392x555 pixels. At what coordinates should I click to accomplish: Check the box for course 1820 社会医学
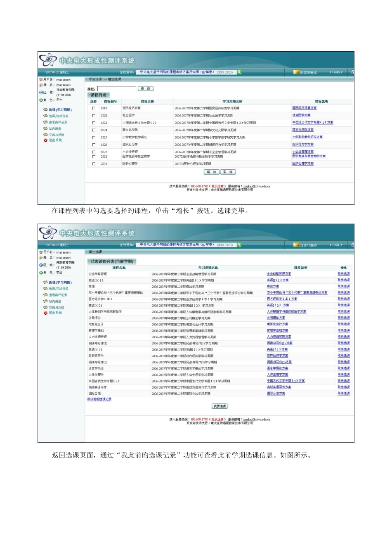pyautogui.click(x=94, y=116)
